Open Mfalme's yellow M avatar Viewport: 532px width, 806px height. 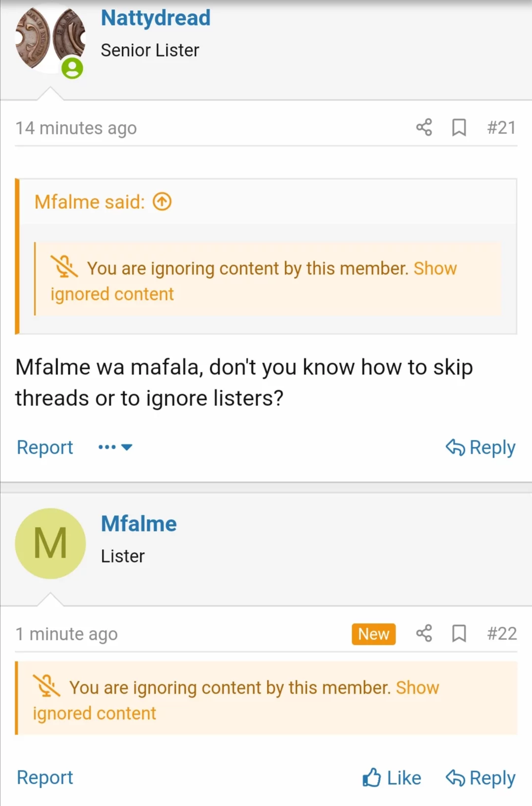point(50,543)
